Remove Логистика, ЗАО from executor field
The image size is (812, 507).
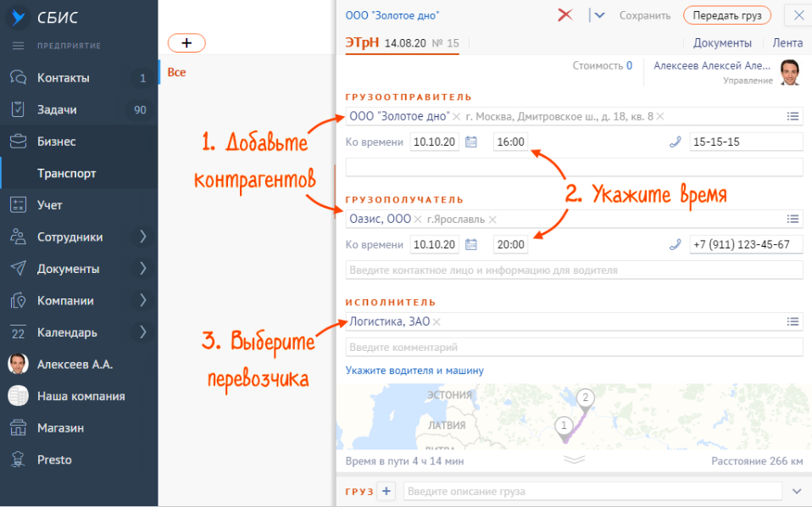coord(437,322)
